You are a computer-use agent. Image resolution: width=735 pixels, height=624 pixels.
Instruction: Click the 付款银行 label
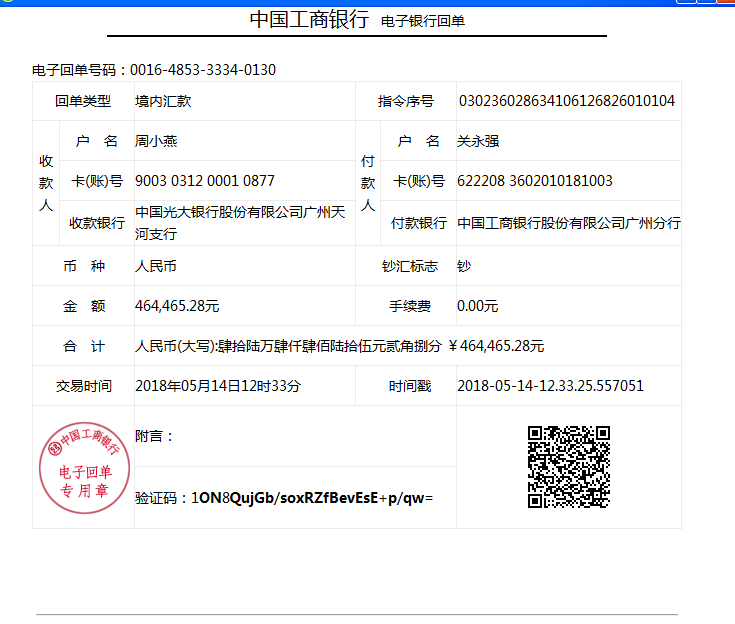419,223
